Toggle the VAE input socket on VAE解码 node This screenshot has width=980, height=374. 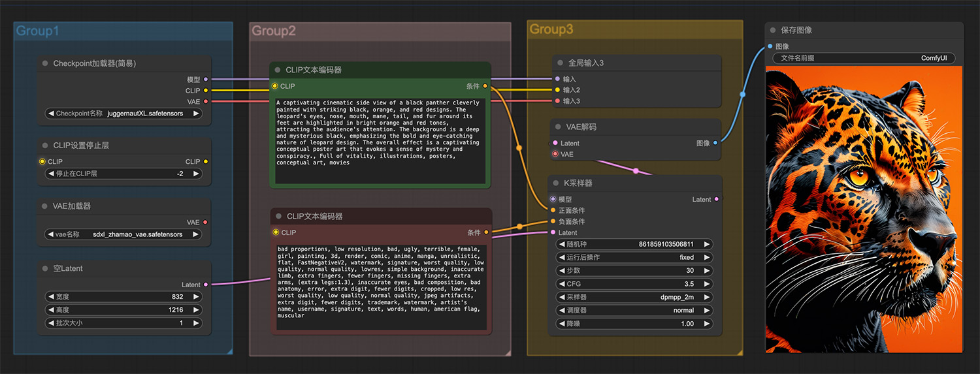(x=555, y=154)
